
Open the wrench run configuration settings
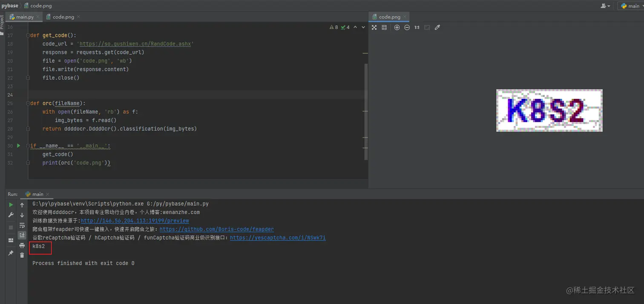click(11, 215)
